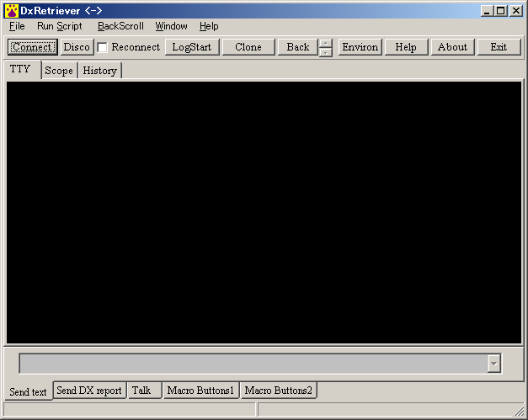
Task: Open the File menu
Action: pyautogui.click(x=17, y=26)
